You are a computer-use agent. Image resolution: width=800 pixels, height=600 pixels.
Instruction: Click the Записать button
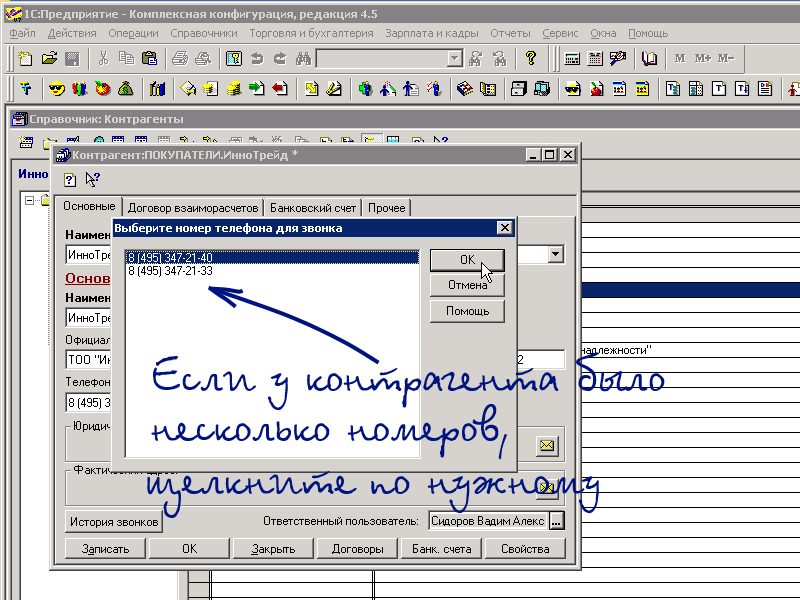click(x=106, y=548)
